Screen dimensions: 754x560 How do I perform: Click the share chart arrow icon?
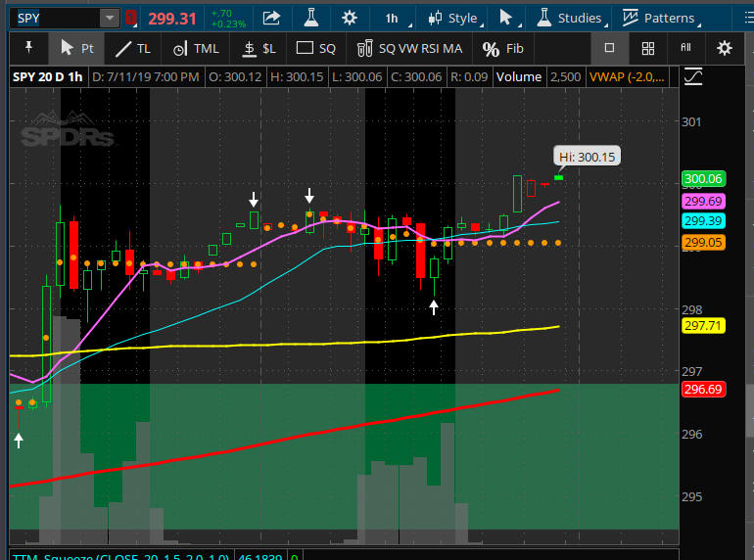(x=271, y=18)
